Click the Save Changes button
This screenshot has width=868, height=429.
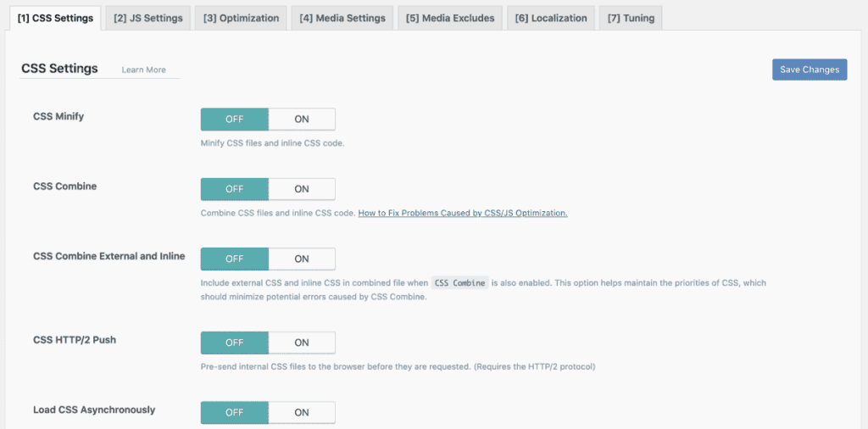(x=810, y=70)
